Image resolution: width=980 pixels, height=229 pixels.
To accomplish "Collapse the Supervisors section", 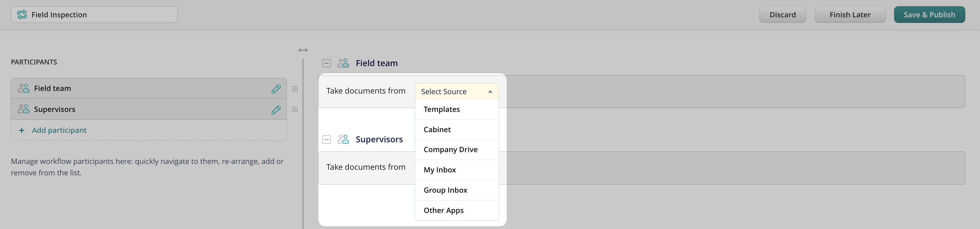I will (326, 139).
